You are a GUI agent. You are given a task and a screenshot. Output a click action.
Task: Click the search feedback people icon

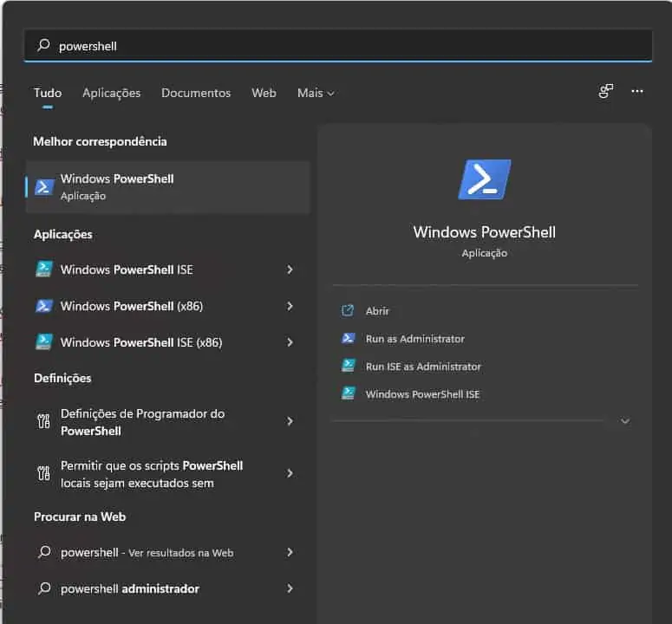pyautogui.click(x=606, y=92)
